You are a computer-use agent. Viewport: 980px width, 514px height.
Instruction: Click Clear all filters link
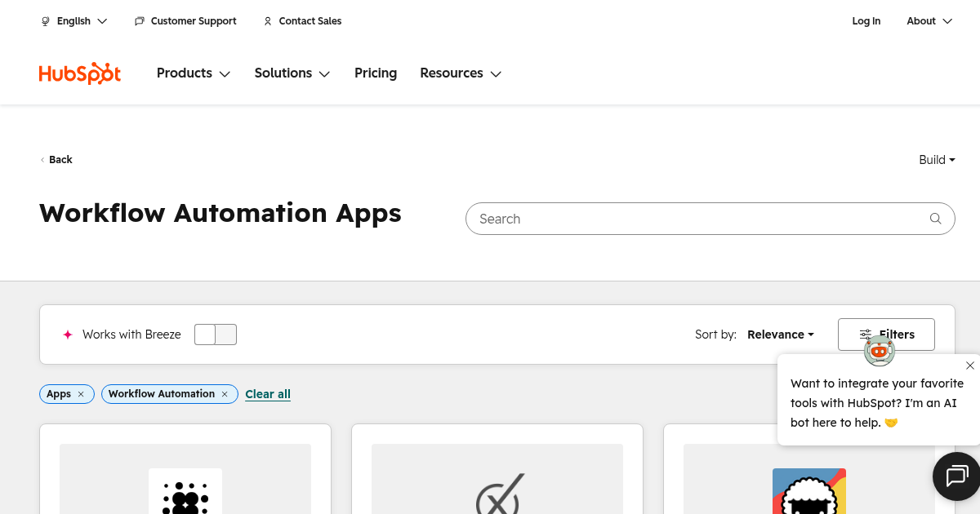[x=268, y=394]
